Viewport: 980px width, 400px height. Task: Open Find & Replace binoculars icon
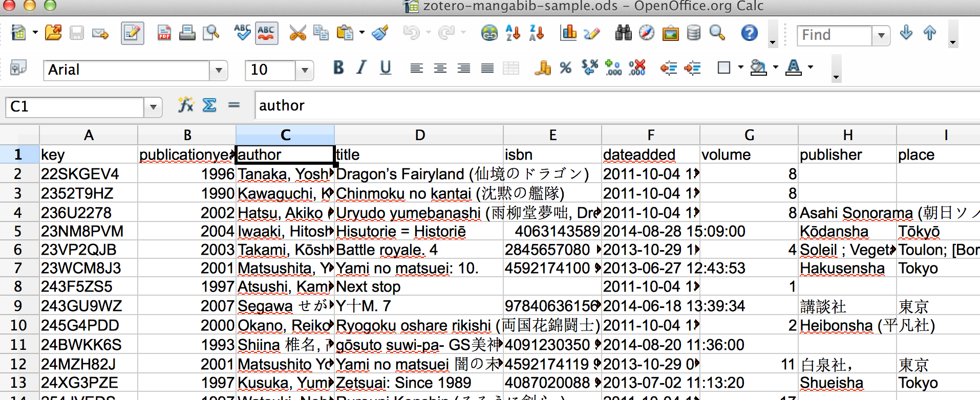(x=623, y=34)
